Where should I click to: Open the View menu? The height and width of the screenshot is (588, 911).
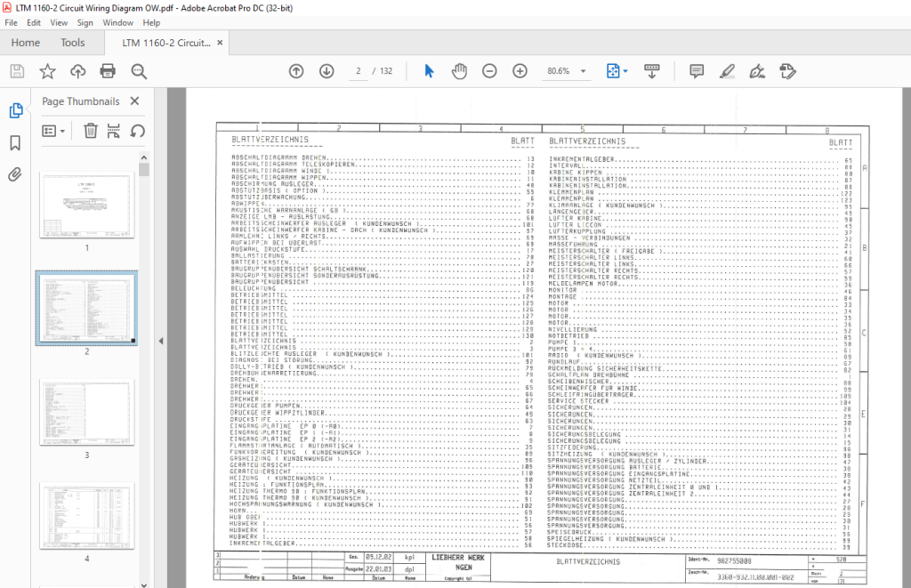[59, 22]
